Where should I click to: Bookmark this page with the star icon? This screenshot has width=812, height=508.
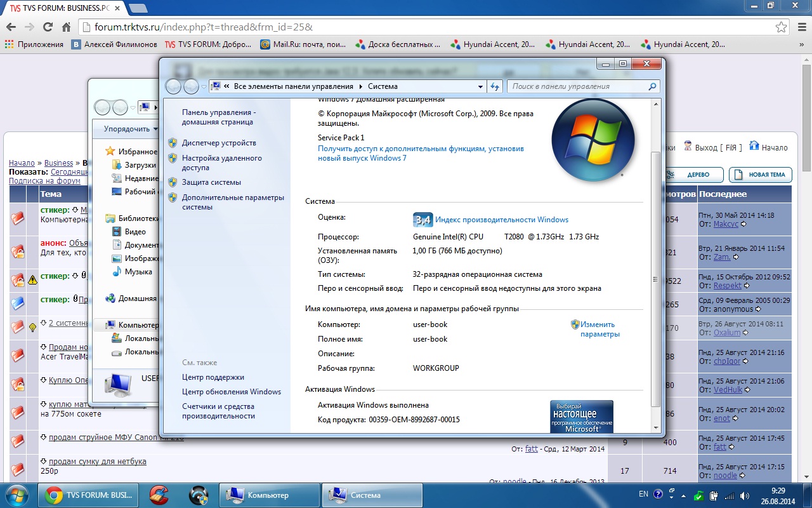[x=782, y=27]
